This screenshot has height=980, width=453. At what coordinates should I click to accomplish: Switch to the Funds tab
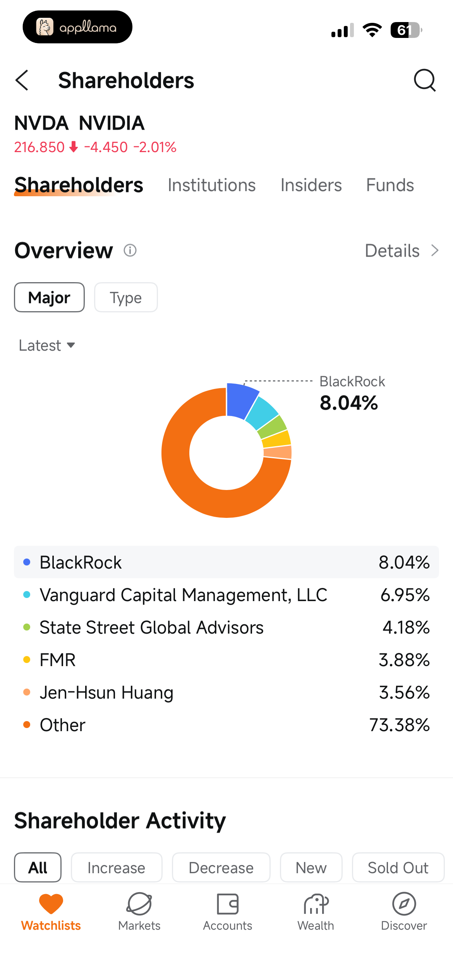(390, 185)
